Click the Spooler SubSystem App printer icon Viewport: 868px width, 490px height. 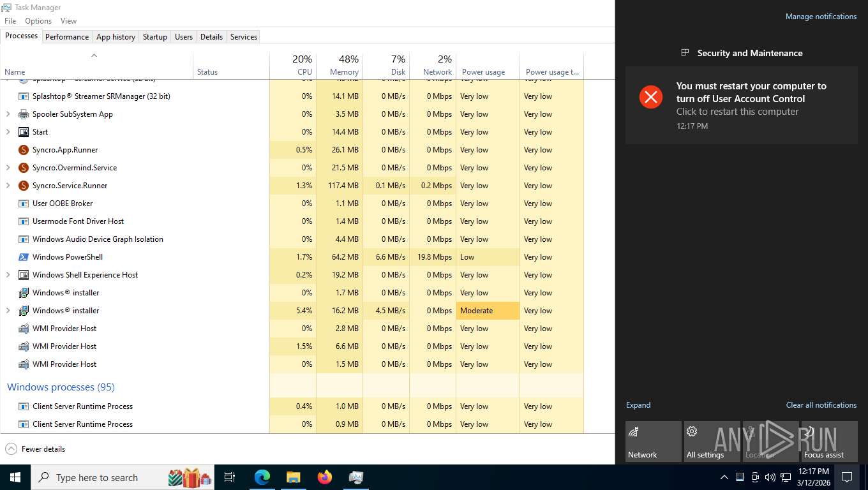click(24, 114)
